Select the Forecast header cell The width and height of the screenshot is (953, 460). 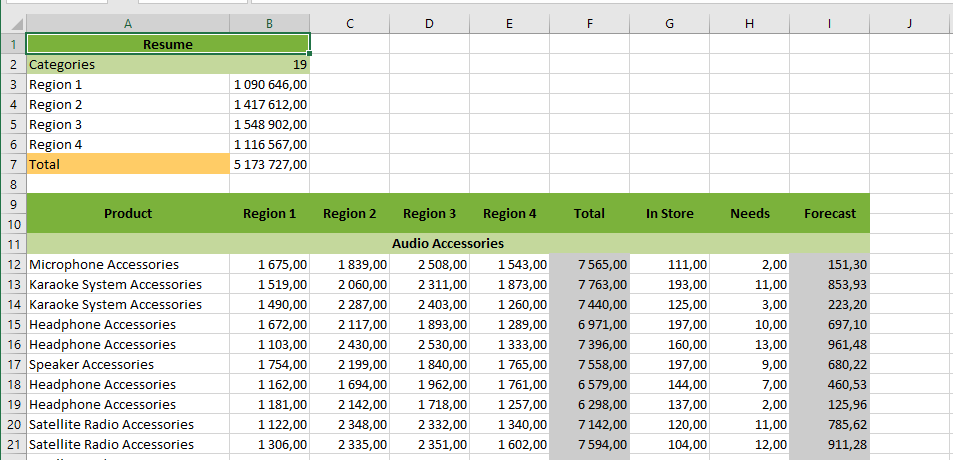[829, 213]
